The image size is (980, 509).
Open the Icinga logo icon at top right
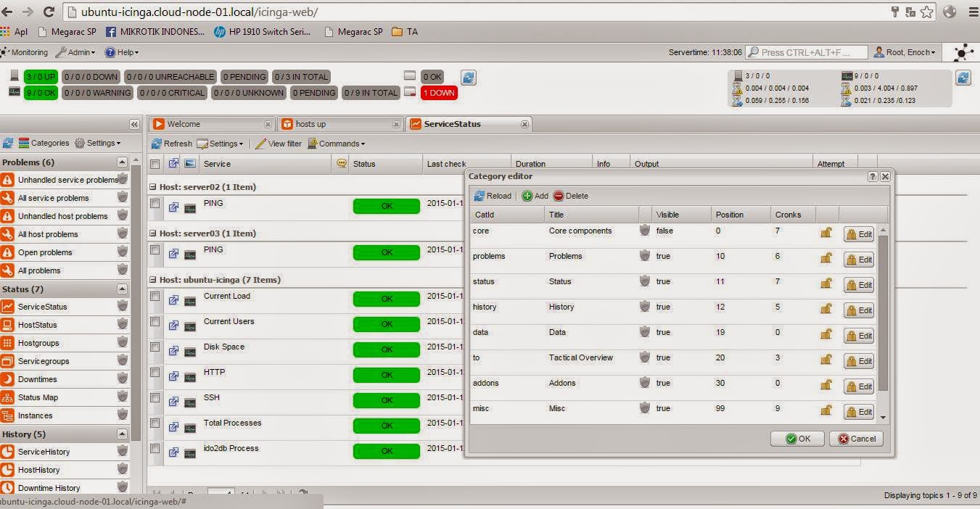pos(963,52)
